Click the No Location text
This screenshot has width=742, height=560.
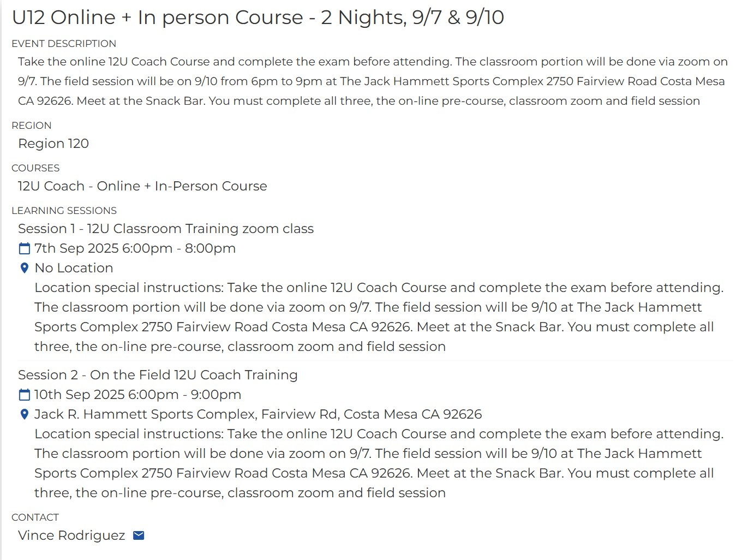pos(74,268)
